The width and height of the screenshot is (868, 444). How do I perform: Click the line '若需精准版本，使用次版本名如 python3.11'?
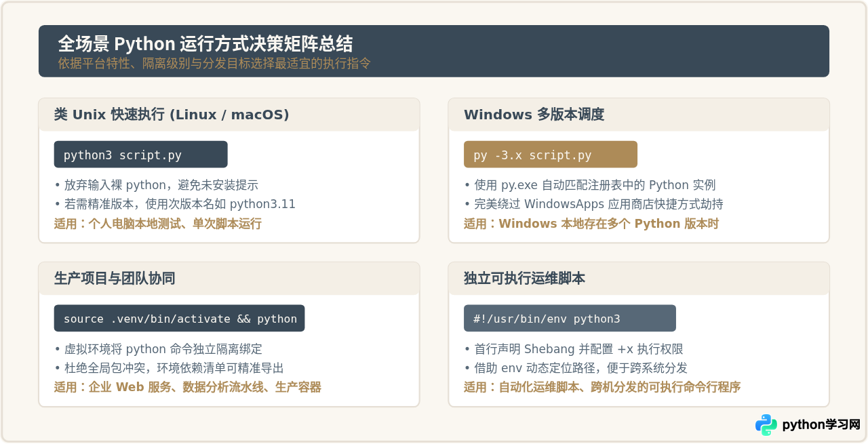click(175, 204)
